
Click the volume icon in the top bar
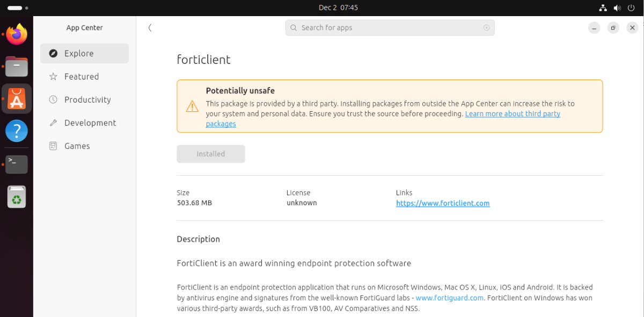[x=617, y=8]
